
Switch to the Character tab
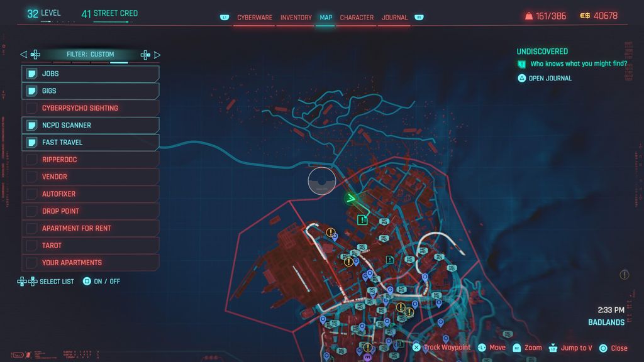coord(357,18)
